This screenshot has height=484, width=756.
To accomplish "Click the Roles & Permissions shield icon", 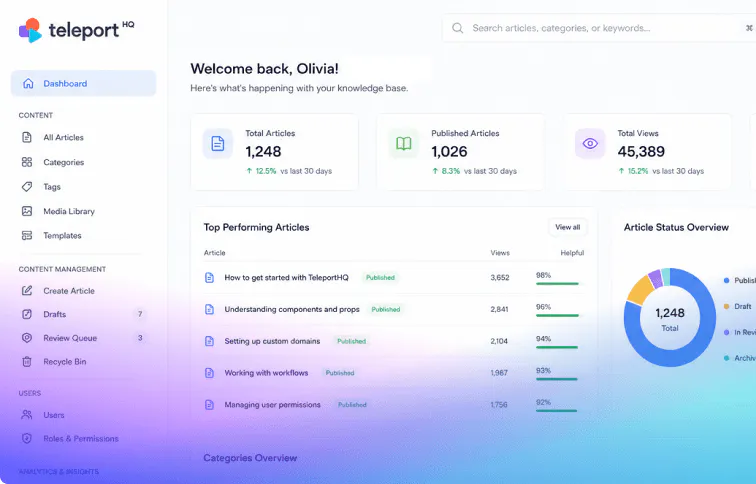I will point(27,438).
